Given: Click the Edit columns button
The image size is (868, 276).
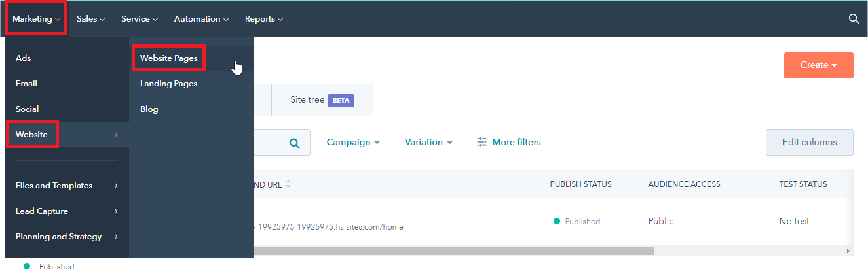Looking at the screenshot, I should (809, 142).
